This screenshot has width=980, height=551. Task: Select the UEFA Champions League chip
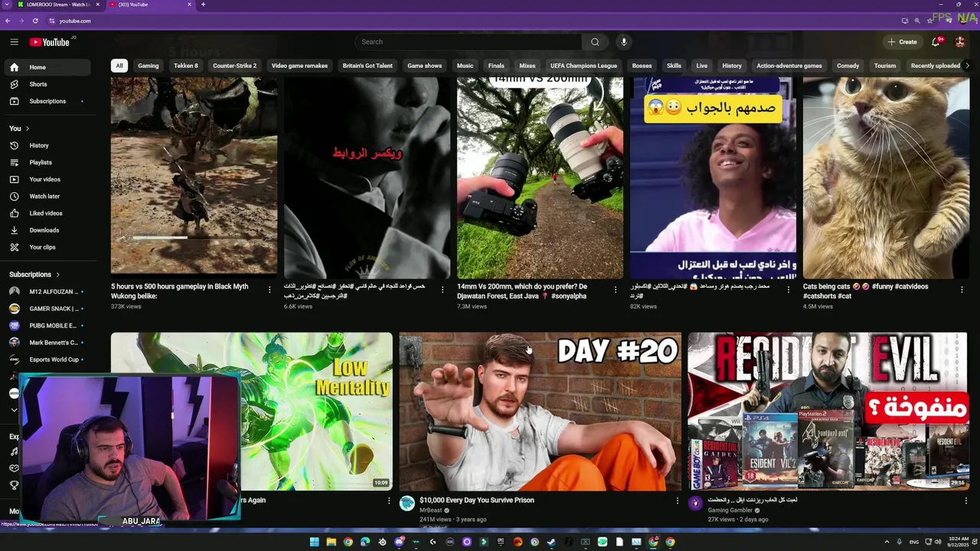583,66
